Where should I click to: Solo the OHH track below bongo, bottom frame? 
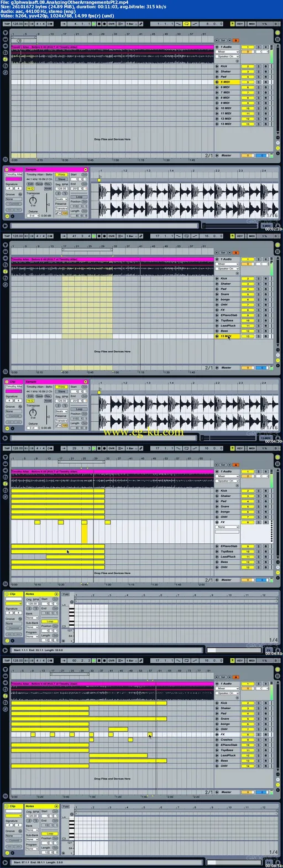pyautogui.click(x=259, y=729)
